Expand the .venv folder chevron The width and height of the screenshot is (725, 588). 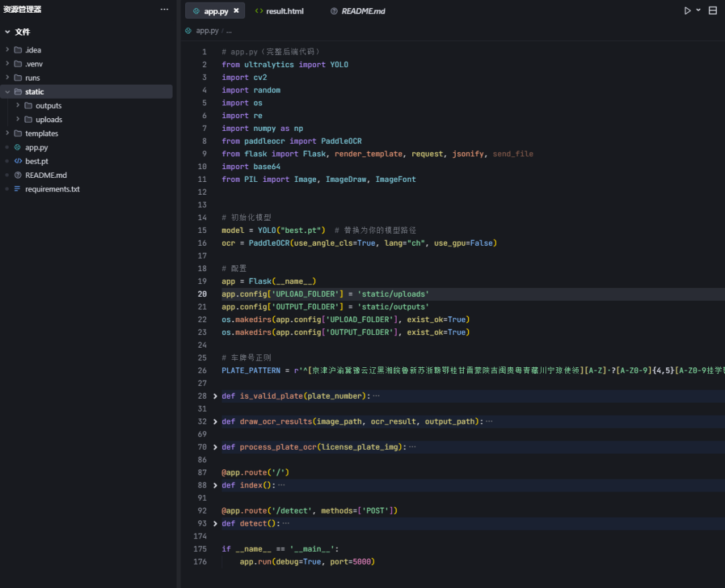click(x=7, y=63)
